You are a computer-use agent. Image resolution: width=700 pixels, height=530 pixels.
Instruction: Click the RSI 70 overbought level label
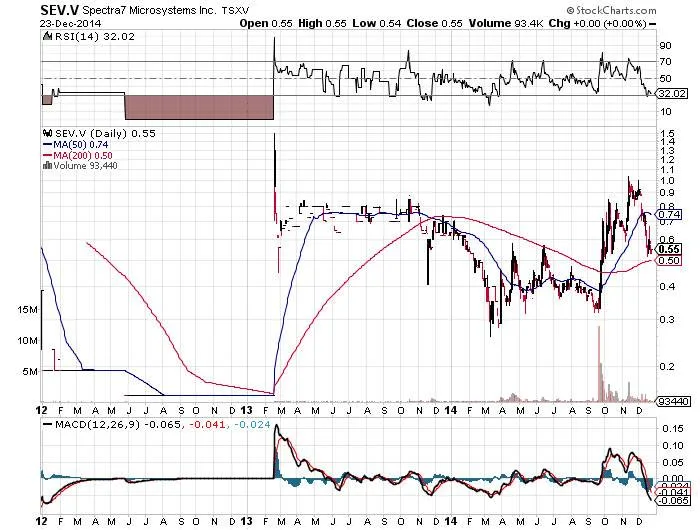pyautogui.click(x=665, y=62)
